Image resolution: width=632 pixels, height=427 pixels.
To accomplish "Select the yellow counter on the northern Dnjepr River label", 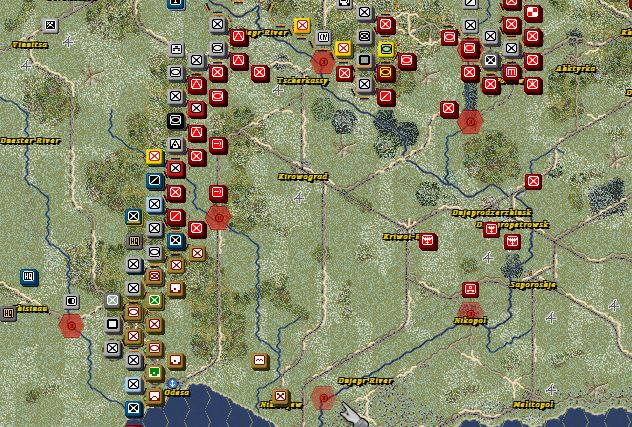I will click(302, 26).
